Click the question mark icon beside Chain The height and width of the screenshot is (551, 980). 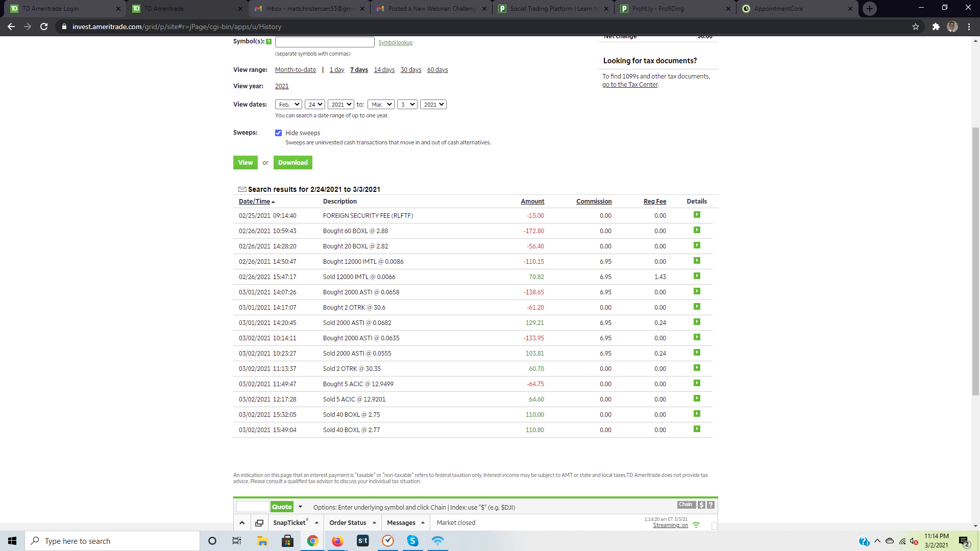tap(710, 505)
